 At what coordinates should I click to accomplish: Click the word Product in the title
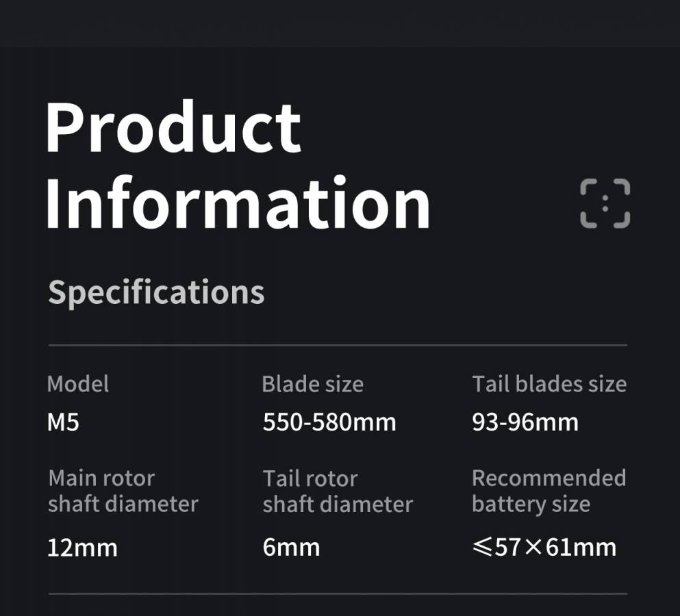[x=173, y=127]
